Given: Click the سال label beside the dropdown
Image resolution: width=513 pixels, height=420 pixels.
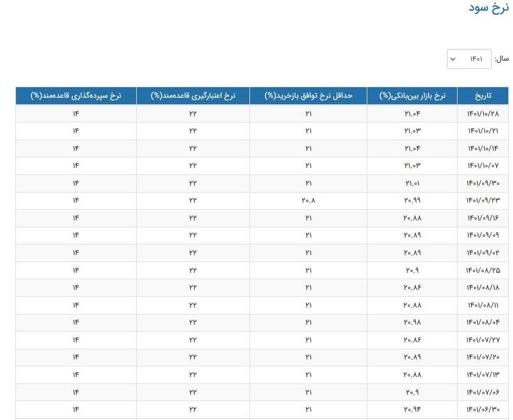Looking at the screenshot, I should click(x=502, y=59).
